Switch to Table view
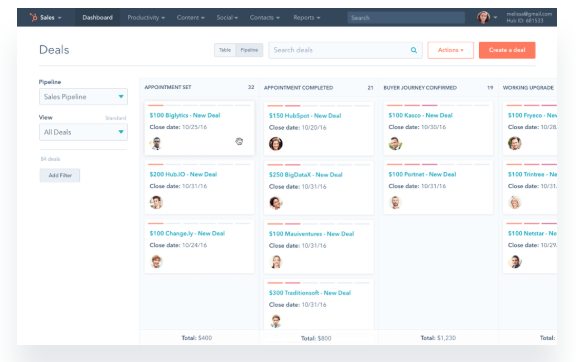576x362 pixels. [x=225, y=50]
